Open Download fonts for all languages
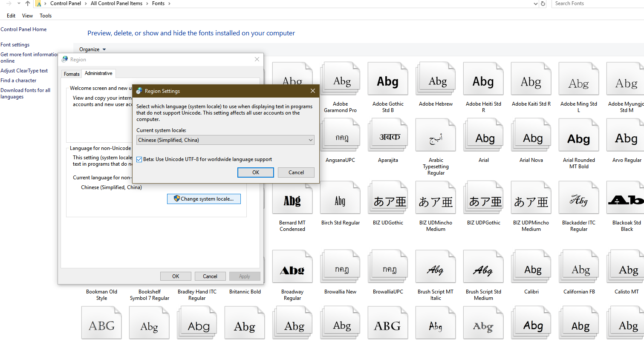Image resolution: width=644 pixels, height=345 pixels. point(26,93)
